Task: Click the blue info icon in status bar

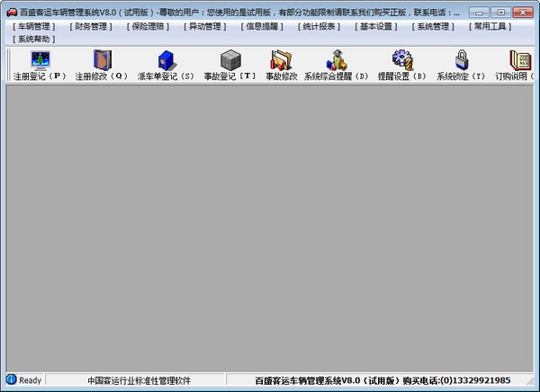Action: 11,379
